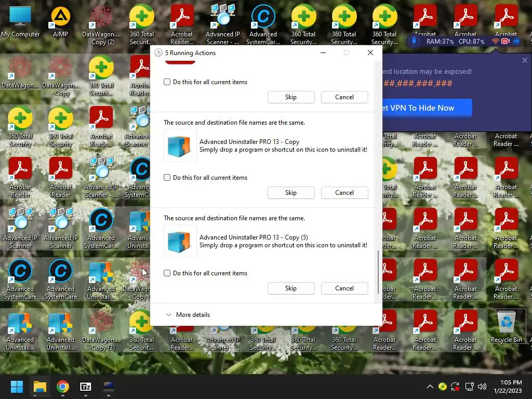Click the blue arrow icon in the monitor widget
Screen dimensions: 532x399
point(516,42)
